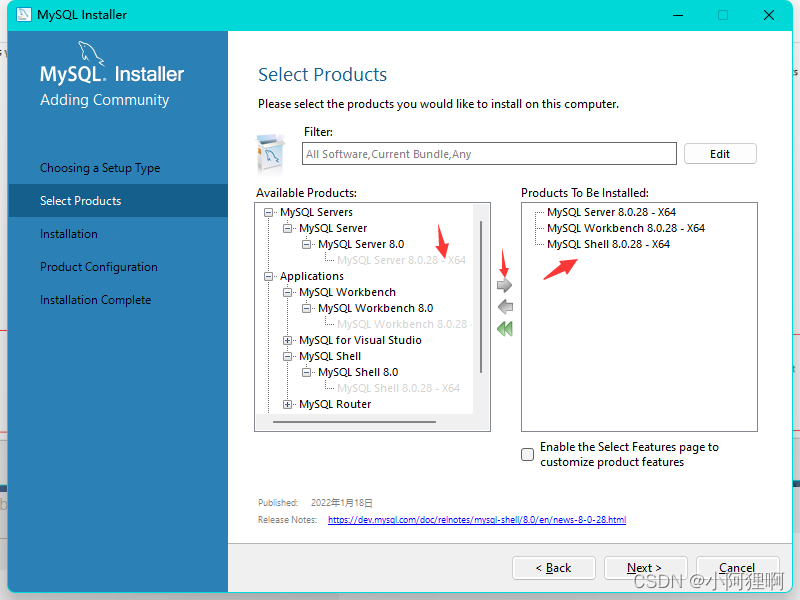Click the vertical scrollbar in Available Products
This screenshot has width=800, height=600.
[481, 296]
